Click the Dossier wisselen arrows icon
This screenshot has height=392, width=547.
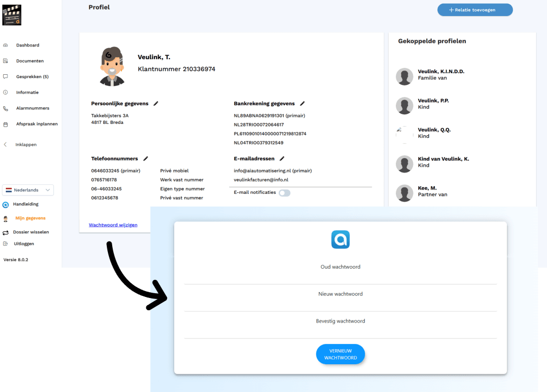(5, 232)
